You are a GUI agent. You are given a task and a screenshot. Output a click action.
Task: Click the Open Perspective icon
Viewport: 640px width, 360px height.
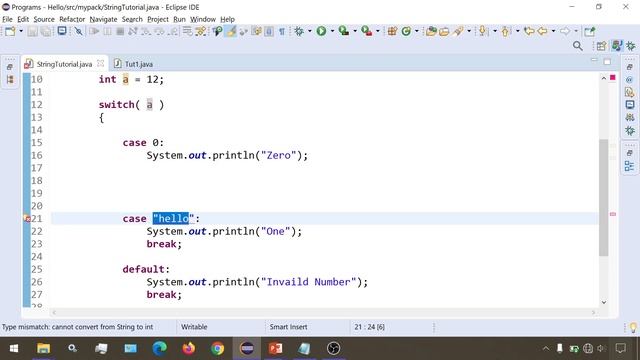tap(601, 46)
